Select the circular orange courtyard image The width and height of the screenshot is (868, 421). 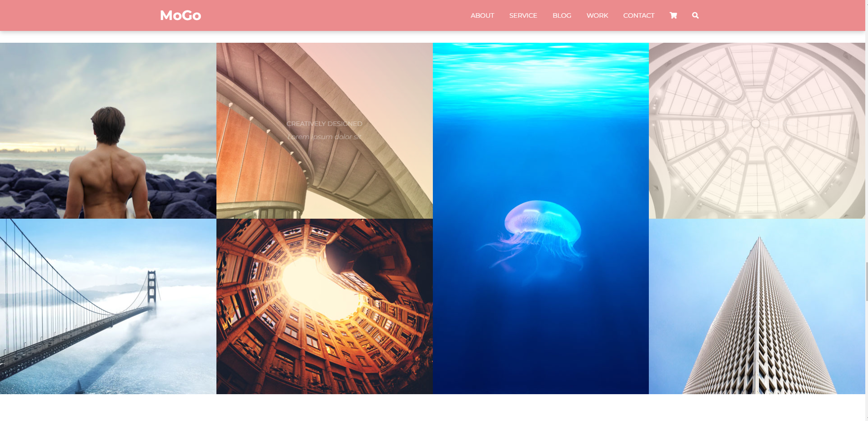pyautogui.click(x=324, y=306)
